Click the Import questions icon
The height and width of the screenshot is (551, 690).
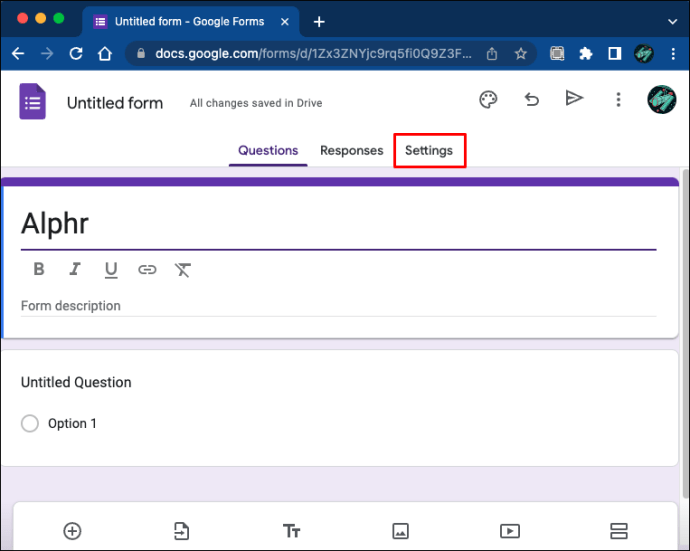coord(181,531)
